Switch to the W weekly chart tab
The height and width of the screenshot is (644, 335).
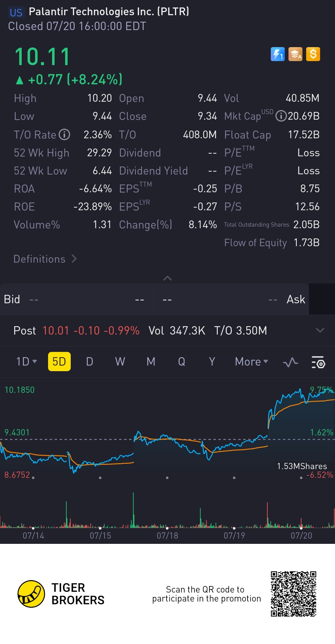[120, 362]
